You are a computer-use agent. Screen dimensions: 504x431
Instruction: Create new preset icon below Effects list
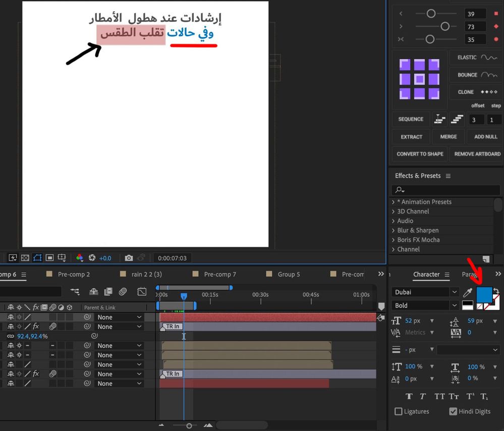coord(486,259)
